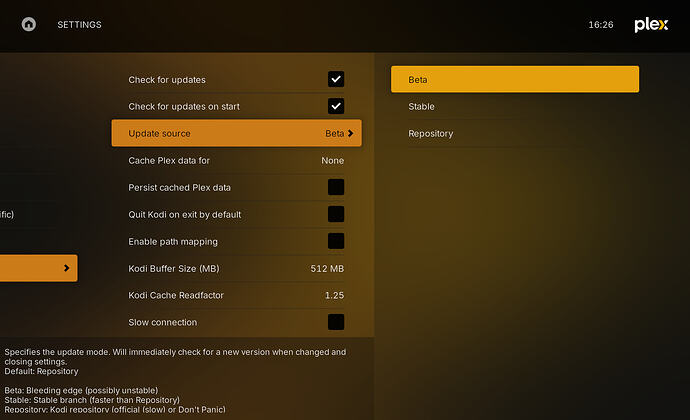Image resolution: width=690 pixels, height=420 pixels.
Task: Click the Check for updates on start label
Action: pyautogui.click(x=184, y=107)
